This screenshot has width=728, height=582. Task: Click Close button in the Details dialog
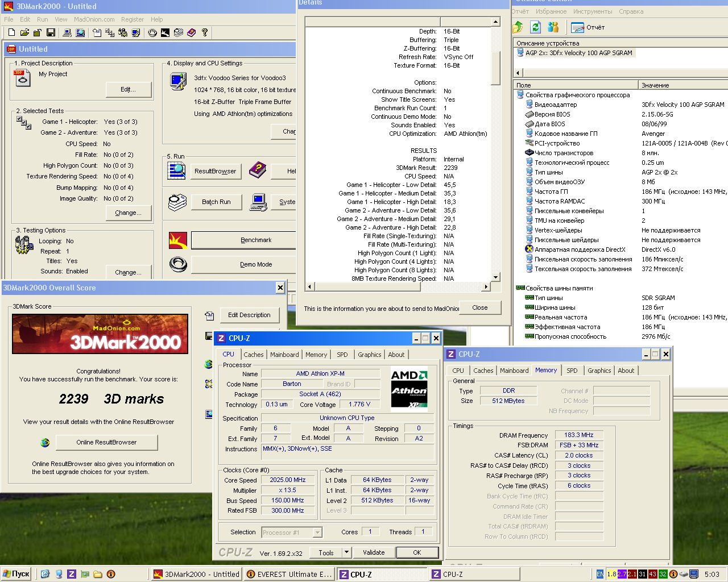coord(480,307)
